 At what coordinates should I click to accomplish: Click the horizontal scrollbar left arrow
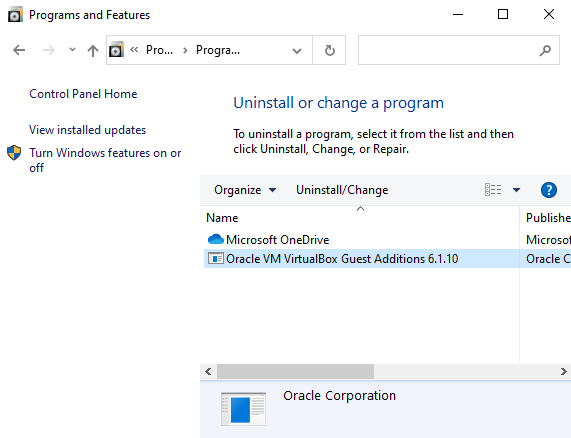[208, 371]
